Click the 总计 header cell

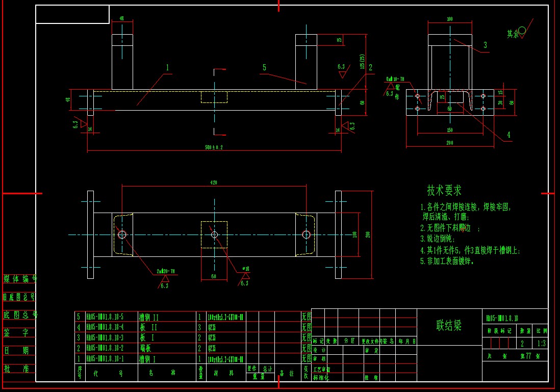[x=267, y=369]
